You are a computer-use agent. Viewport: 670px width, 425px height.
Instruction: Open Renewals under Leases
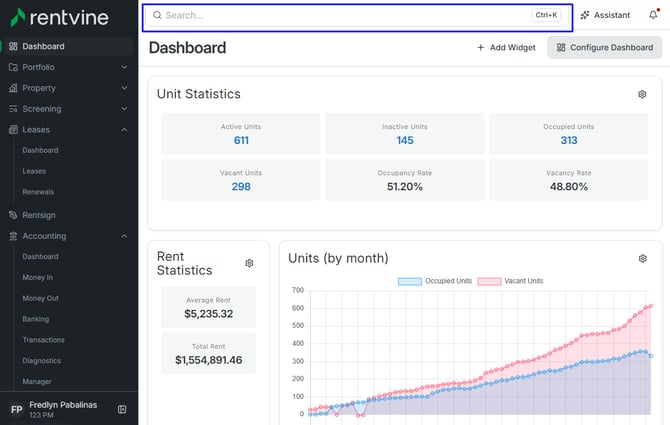pos(38,192)
